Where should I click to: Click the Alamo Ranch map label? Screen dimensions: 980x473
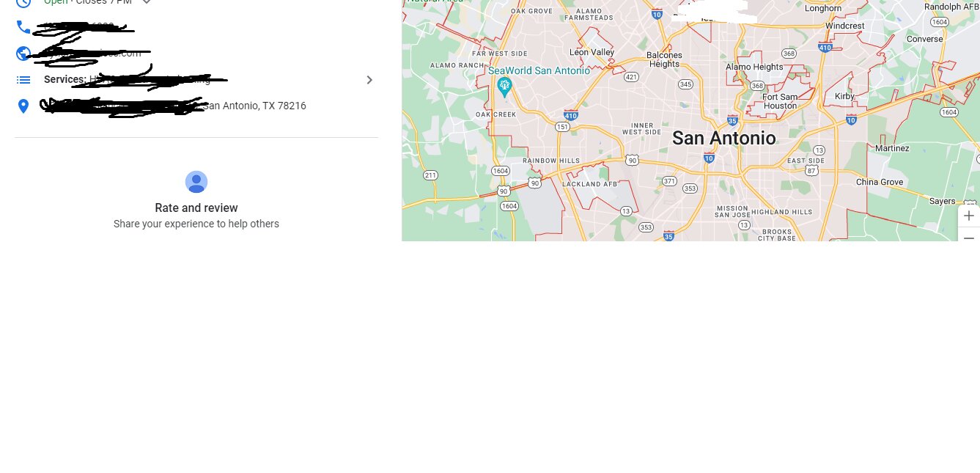pyautogui.click(x=457, y=65)
